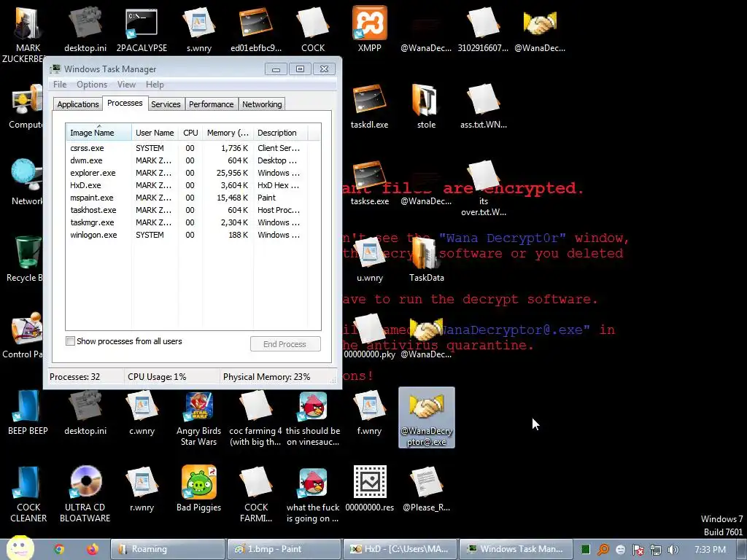This screenshot has height=560, width=747.
Task: Open the View menu in Task Manager
Action: [126, 85]
